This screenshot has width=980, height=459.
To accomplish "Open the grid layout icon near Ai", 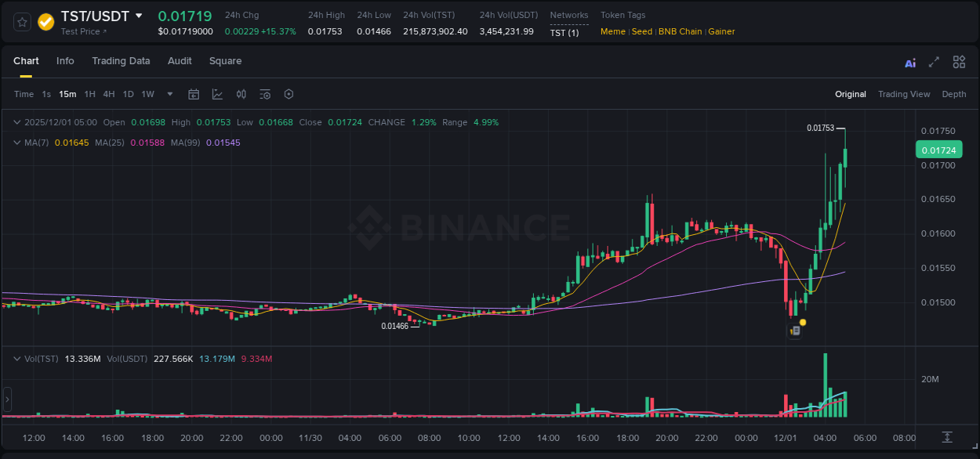I will tap(959, 62).
